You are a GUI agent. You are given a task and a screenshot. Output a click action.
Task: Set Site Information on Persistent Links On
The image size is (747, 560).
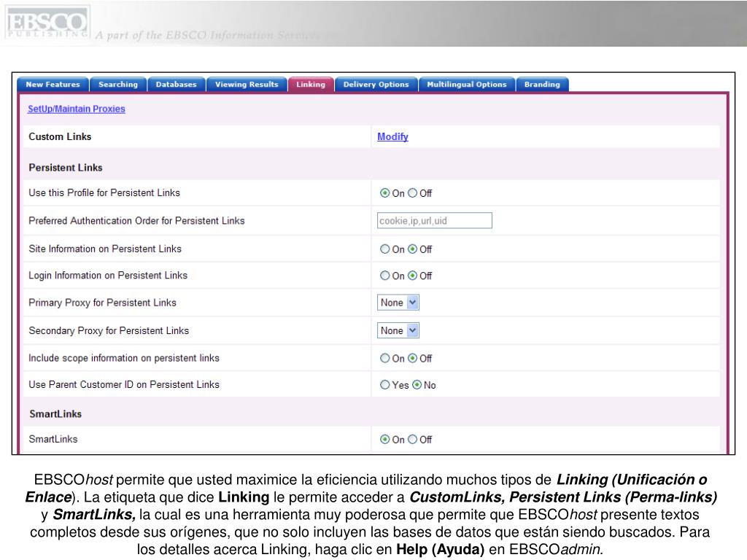click(384, 249)
